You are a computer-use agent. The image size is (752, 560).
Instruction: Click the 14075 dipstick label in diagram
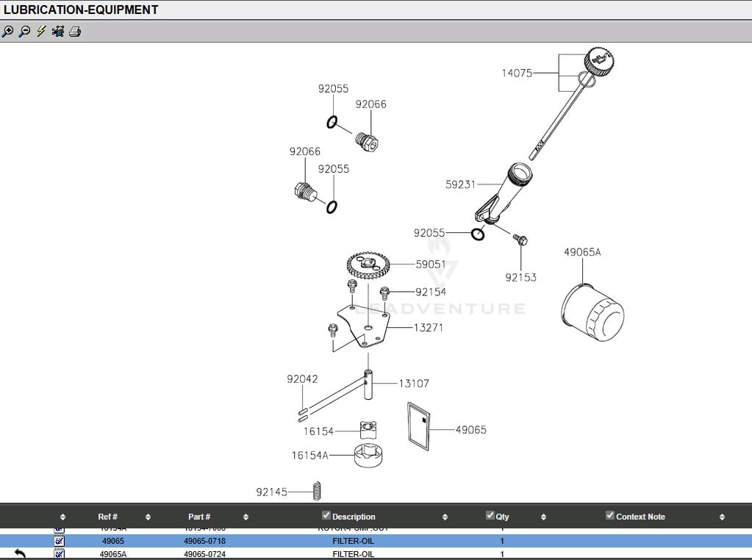pyautogui.click(x=517, y=73)
